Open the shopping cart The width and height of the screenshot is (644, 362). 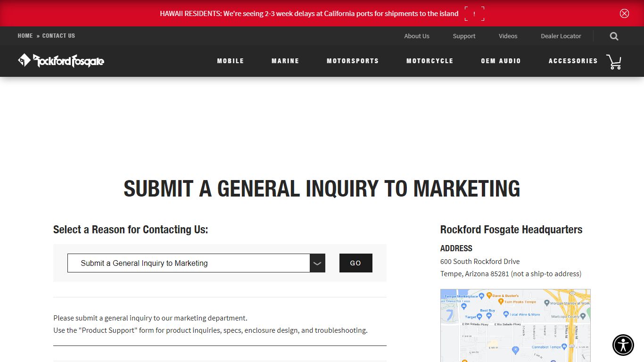pos(614,61)
